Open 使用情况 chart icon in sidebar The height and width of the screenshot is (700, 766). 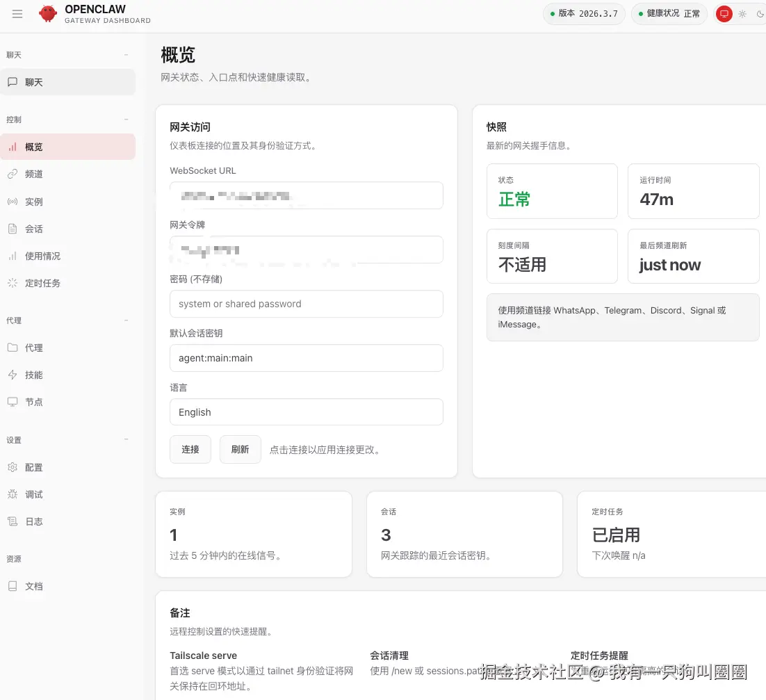13,256
